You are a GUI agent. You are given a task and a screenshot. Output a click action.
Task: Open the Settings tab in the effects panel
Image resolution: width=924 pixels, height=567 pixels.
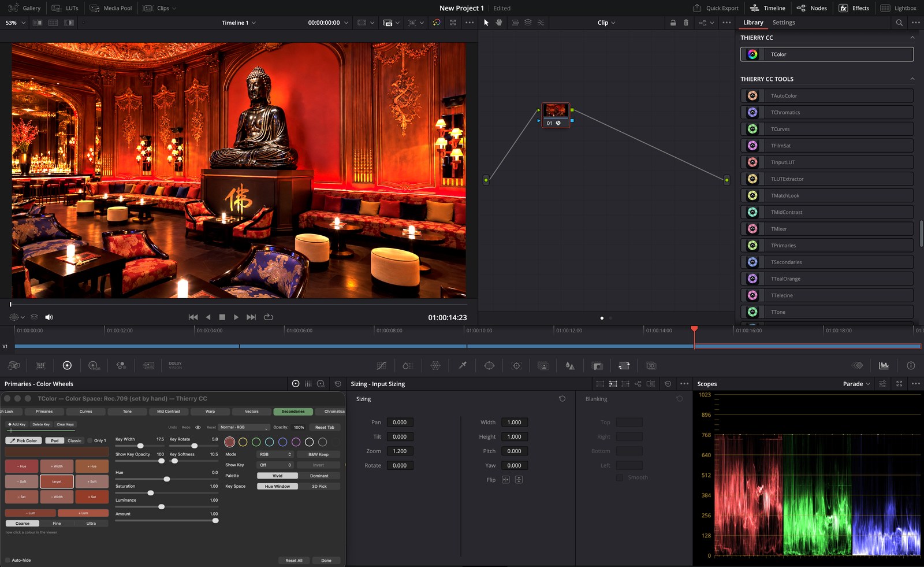pos(784,23)
